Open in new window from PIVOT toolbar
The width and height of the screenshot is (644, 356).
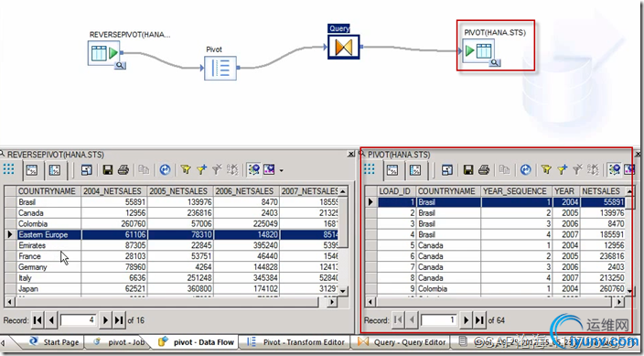tap(446, 170)
